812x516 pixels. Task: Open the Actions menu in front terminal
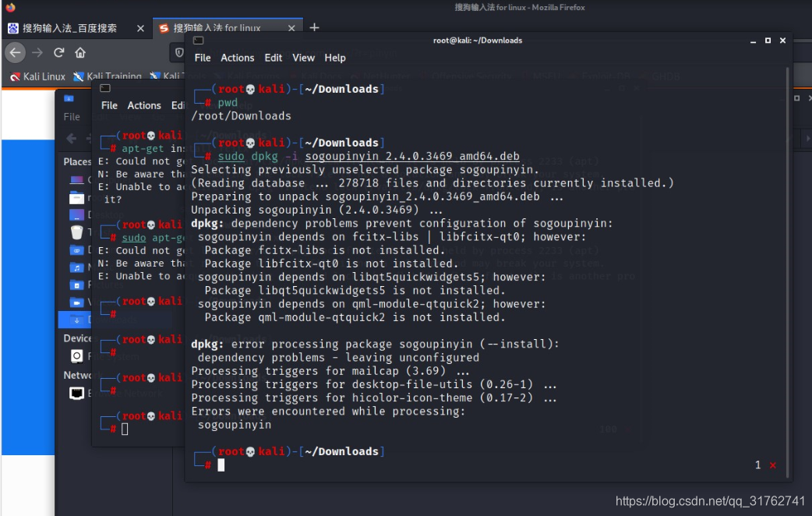pos(237,58)
